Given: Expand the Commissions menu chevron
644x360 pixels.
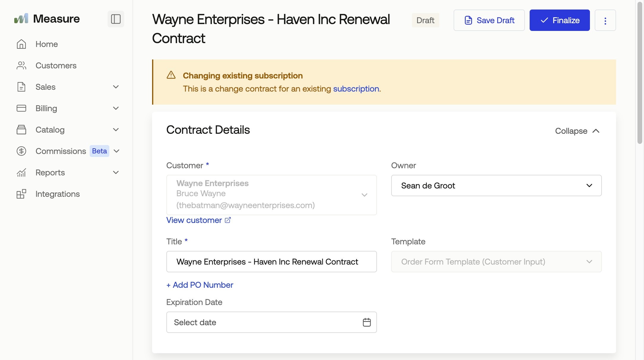Looking at the screenshot, I should [116, 151].
